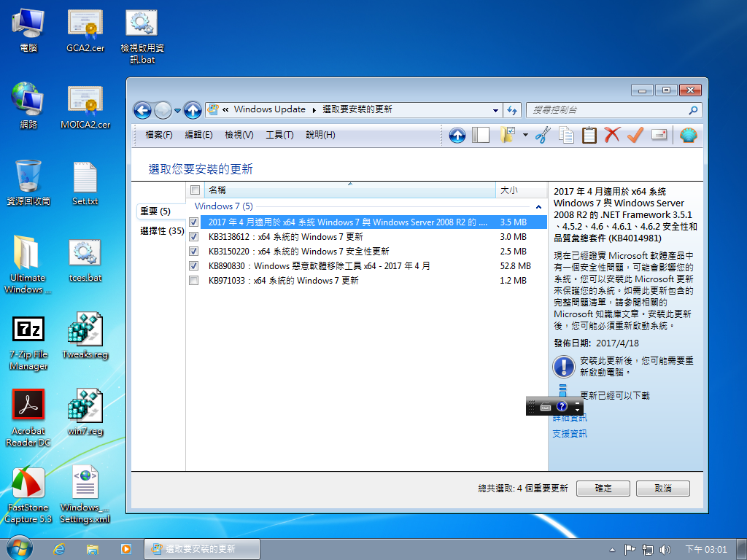Toggle the navigation pane toolbar icon
747x560 pixels.
tap(481, 135)
